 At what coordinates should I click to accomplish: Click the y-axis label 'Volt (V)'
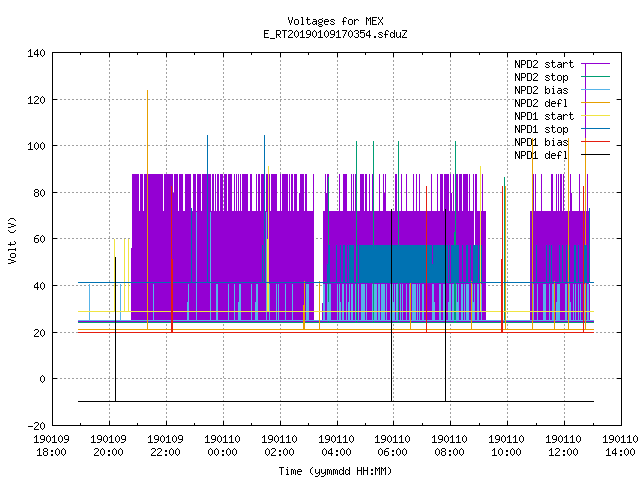pyautogui.click(x=13, y=240)
